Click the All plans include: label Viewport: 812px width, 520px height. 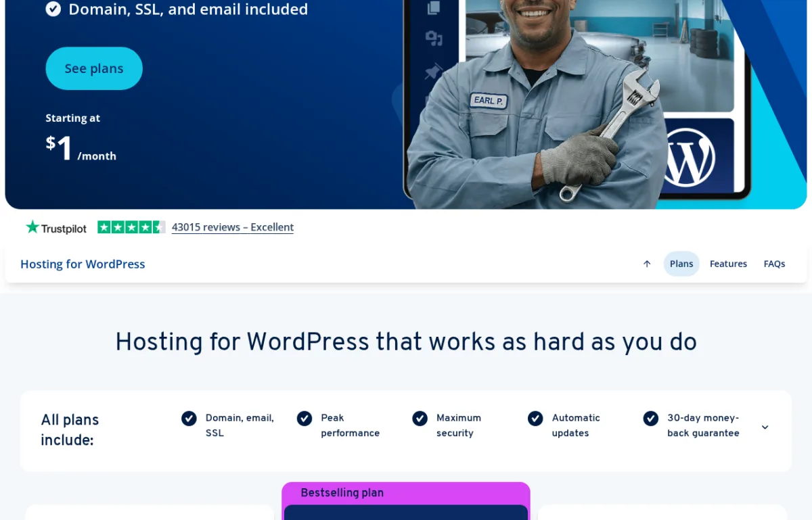point(70,430)
